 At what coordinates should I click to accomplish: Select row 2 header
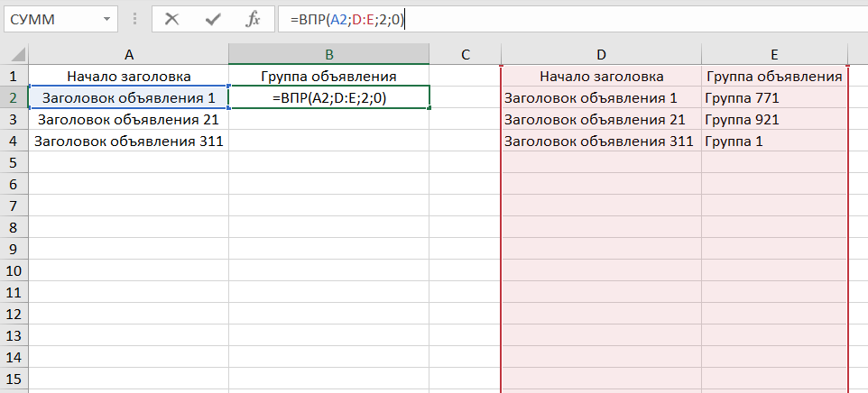[14, 97]
